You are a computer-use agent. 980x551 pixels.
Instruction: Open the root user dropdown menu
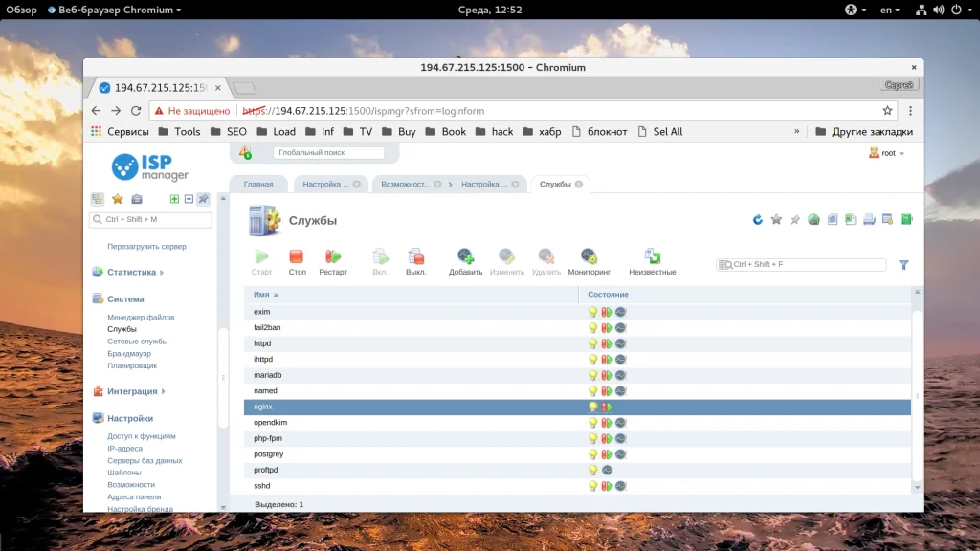pos(887,153)
